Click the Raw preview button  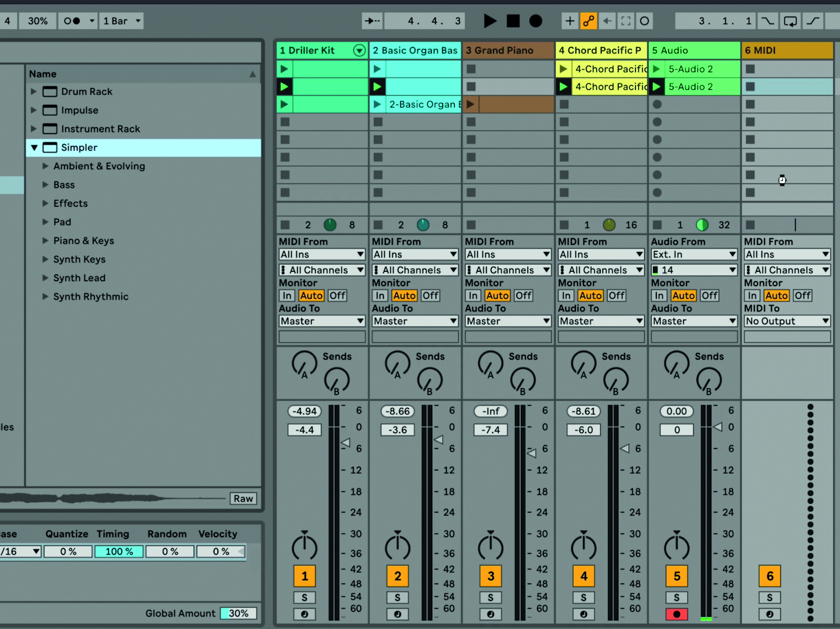pos(243,498)
